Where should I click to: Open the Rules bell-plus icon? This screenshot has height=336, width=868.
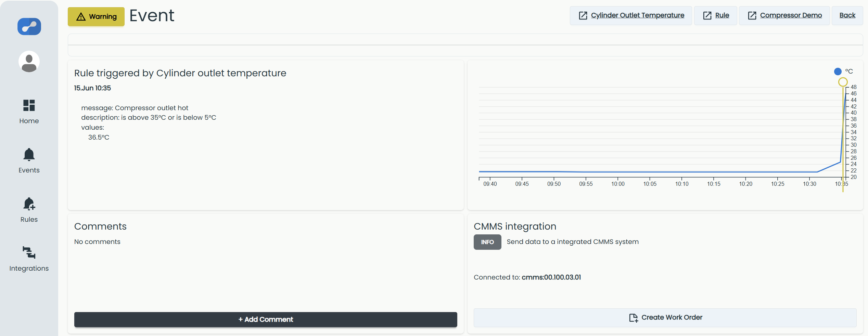29,204
